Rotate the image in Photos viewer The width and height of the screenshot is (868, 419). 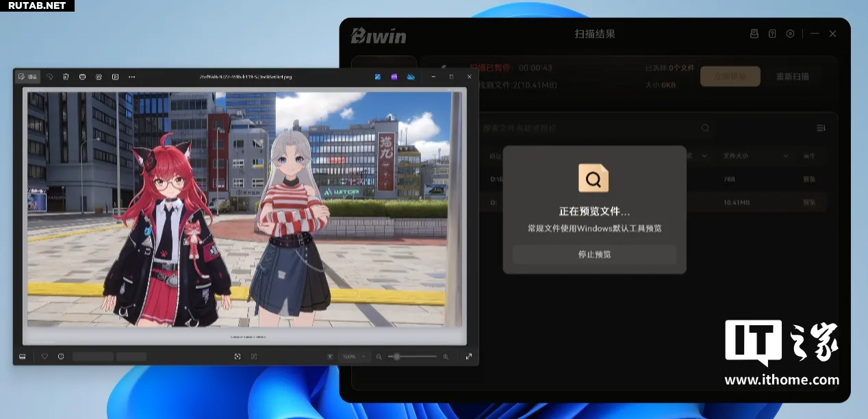[50, 77]
